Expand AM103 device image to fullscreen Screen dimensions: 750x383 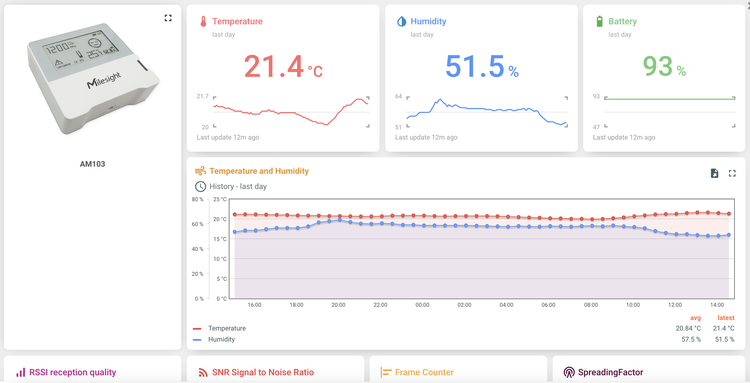coord(168,18)
